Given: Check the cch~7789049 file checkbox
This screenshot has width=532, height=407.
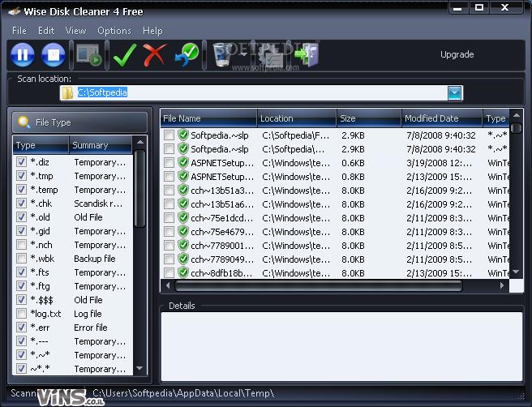Looking at the screenshot, I should 169,259.
